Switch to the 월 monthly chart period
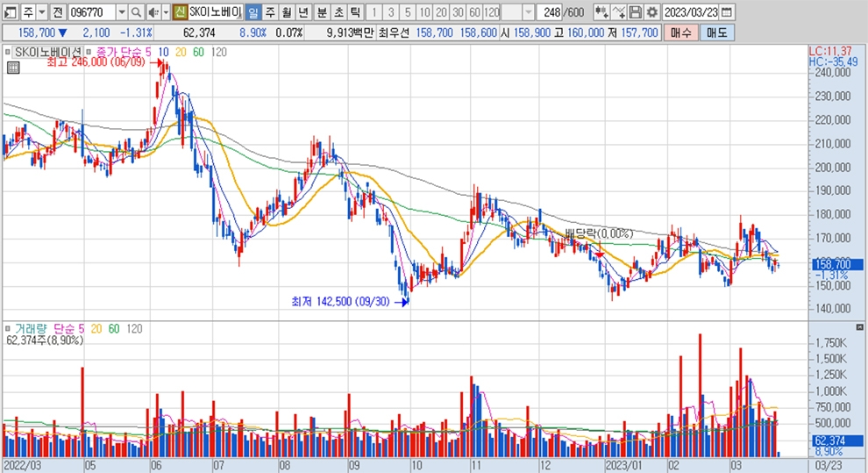 tap(286, 11)
